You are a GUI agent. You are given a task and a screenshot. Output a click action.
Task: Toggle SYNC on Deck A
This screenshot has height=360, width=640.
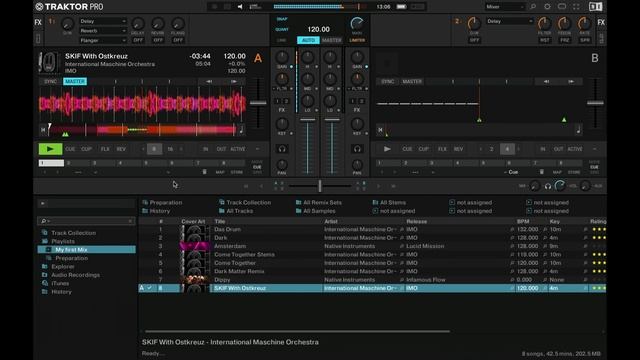tap(51, 82)
